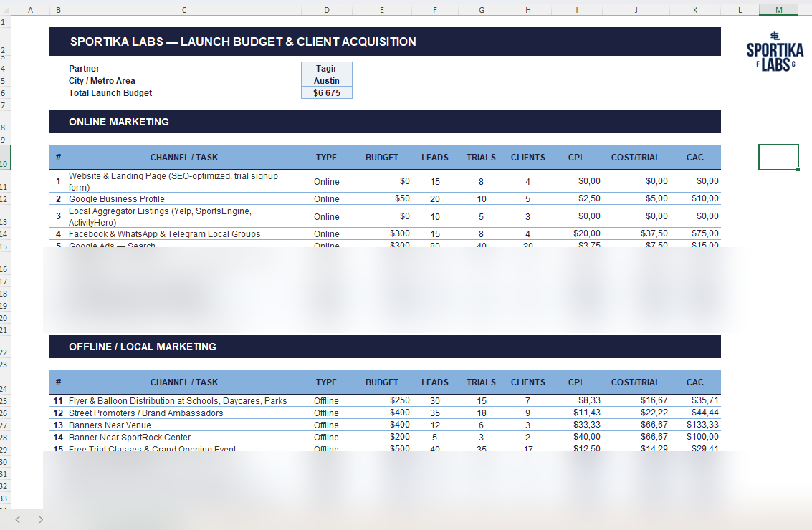Select column C header
This screenshot has width=812, height=530.
pyautogui.click(x=184, y=10)
